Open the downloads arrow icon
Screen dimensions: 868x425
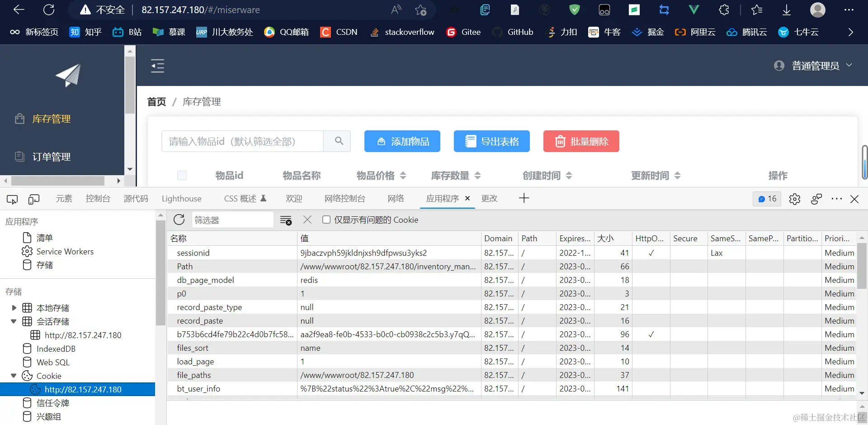tap(787, 10)
